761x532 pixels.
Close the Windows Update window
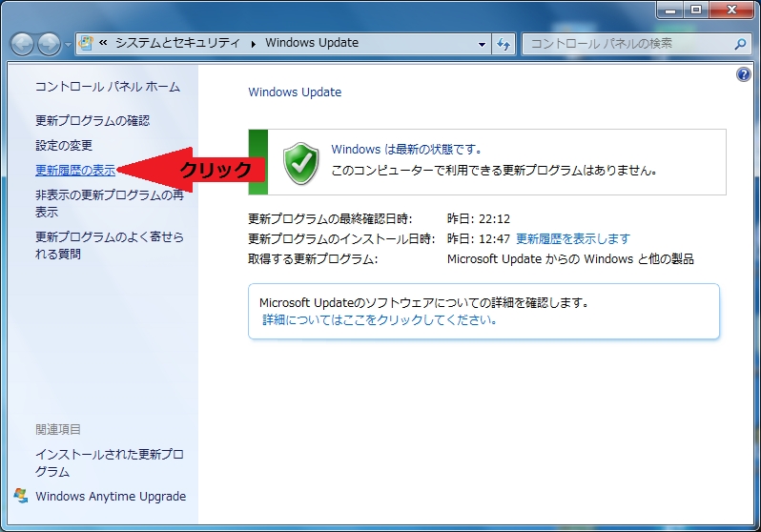click(x=731, y=10)
